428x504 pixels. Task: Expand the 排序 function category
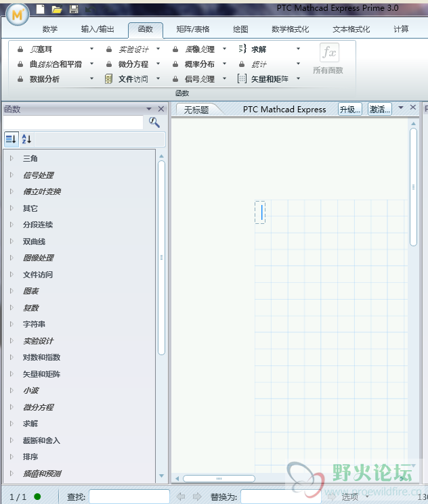(x=12, y=457)
